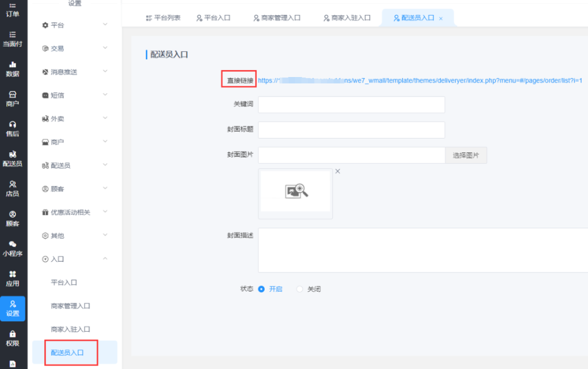Open the 小程序 icon in sidebar
This screenshot has height=369, width=588.
pyautogui.click(x=12, y=248)
